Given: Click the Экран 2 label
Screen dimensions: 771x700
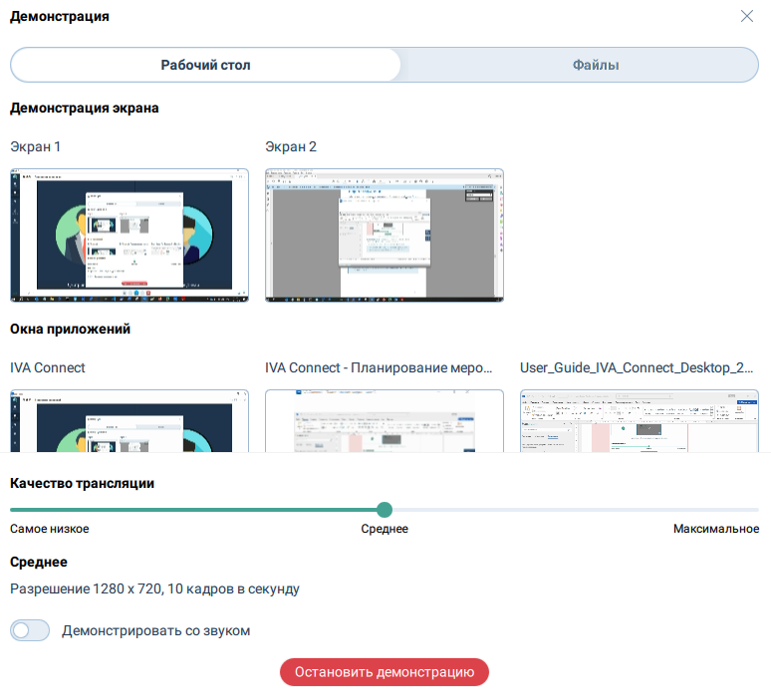Looking at the screenshot, I should tap(291, 146).
